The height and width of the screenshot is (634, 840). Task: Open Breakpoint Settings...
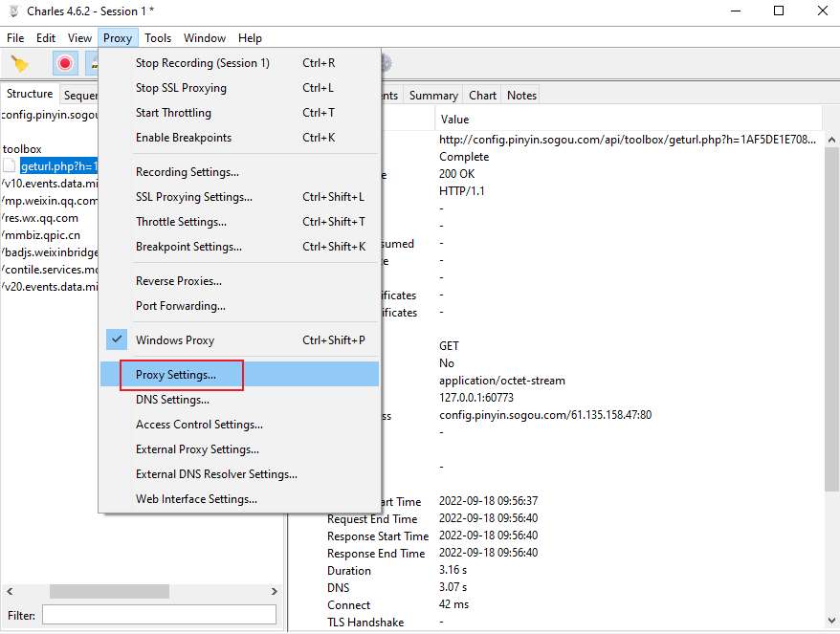[239, 247]
